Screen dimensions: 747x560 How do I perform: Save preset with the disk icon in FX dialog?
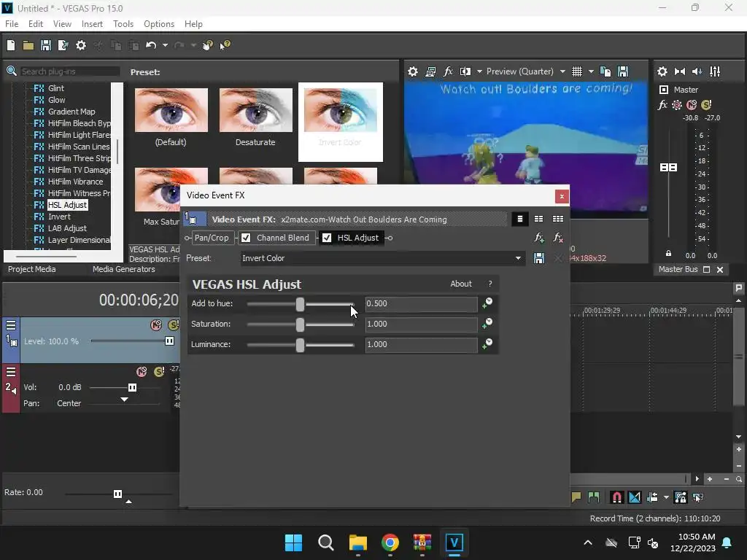(539, 258)
